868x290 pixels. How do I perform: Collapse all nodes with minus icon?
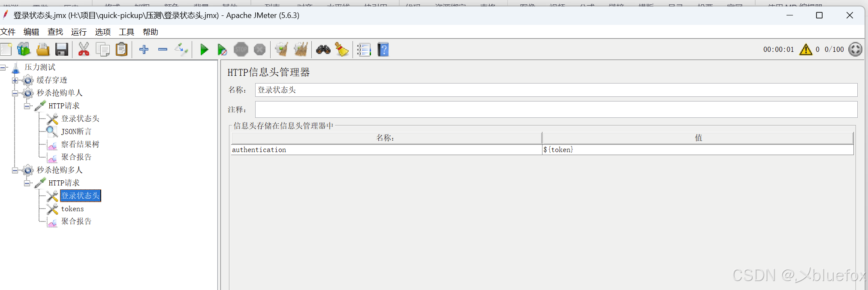(163, 50)
